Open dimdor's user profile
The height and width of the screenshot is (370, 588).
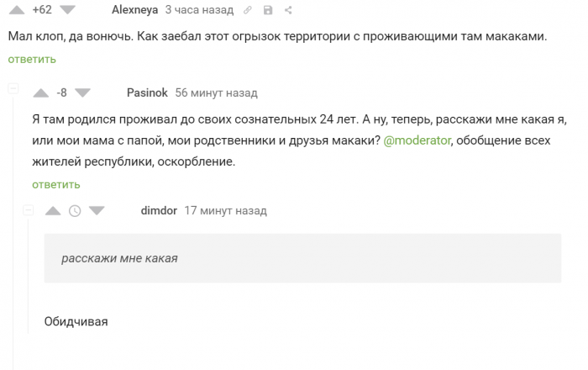[x=159, y=210]
